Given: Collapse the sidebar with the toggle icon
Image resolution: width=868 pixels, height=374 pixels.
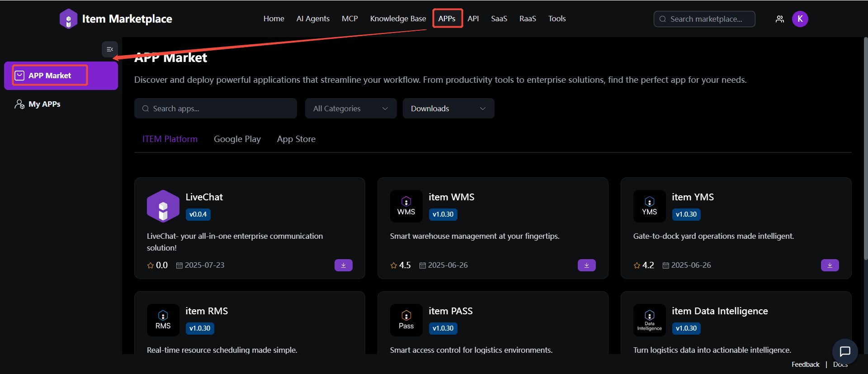Looking at the screenshot, I should [110, 49].
